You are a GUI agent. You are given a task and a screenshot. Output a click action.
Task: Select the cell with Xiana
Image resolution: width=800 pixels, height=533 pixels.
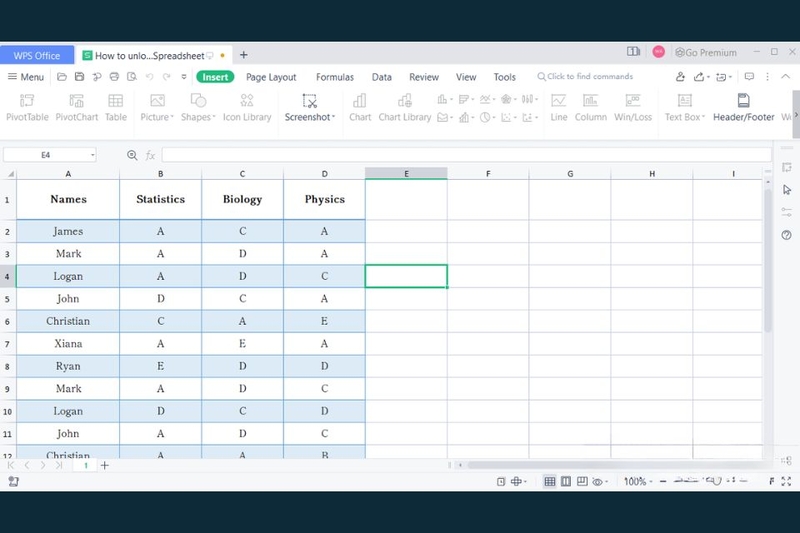tap(68, 344)
